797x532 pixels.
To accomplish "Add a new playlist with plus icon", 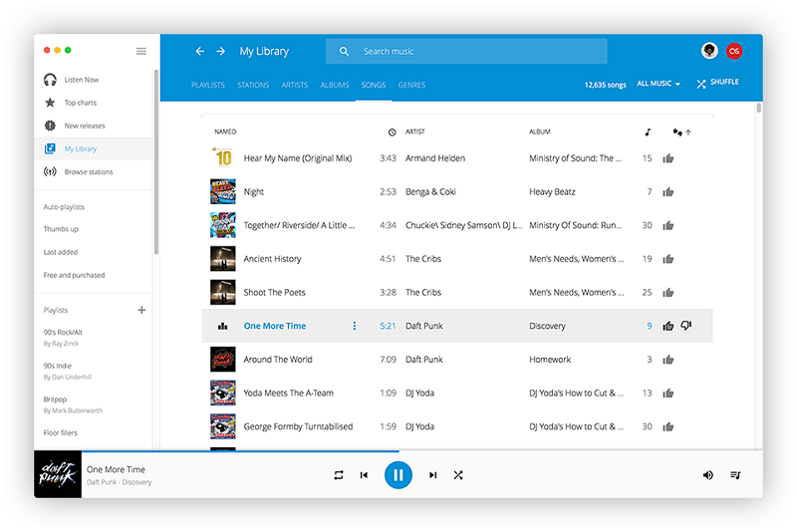I will [x=141, y=310].
